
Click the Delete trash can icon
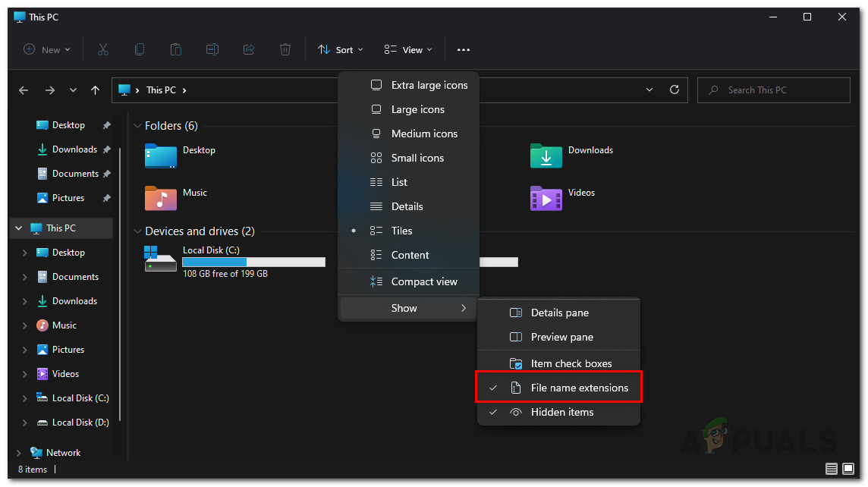tap(285, 49)
